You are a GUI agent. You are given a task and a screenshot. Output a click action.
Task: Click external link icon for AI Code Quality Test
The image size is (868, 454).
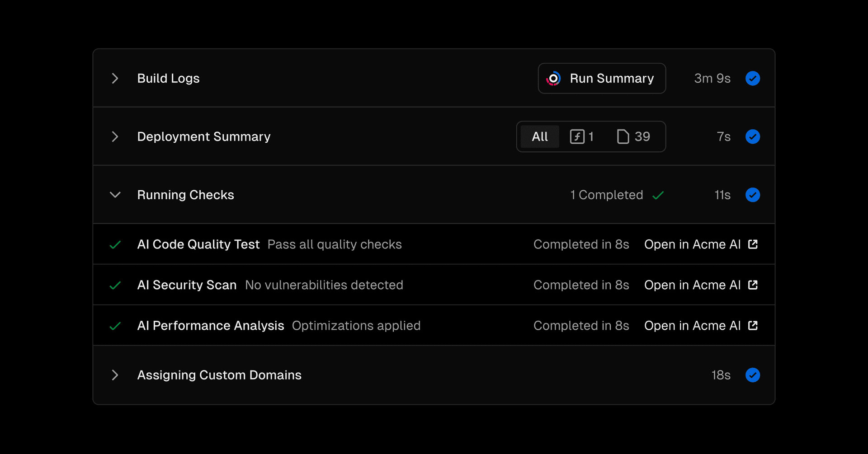(753, 244)
